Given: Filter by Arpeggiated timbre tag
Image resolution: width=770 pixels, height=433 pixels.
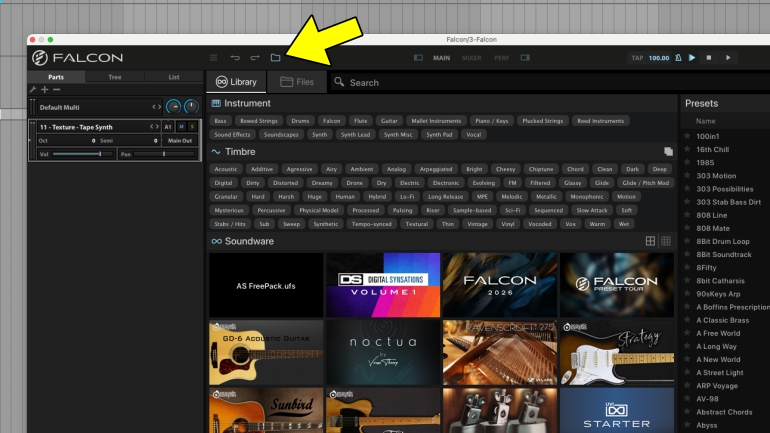Looking at the screenshot, I should coord(436,169).
